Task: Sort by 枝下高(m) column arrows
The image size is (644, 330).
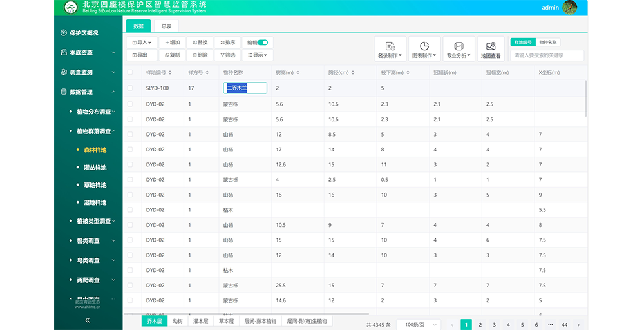Action: pyautogui.click(x=408, y=73)
